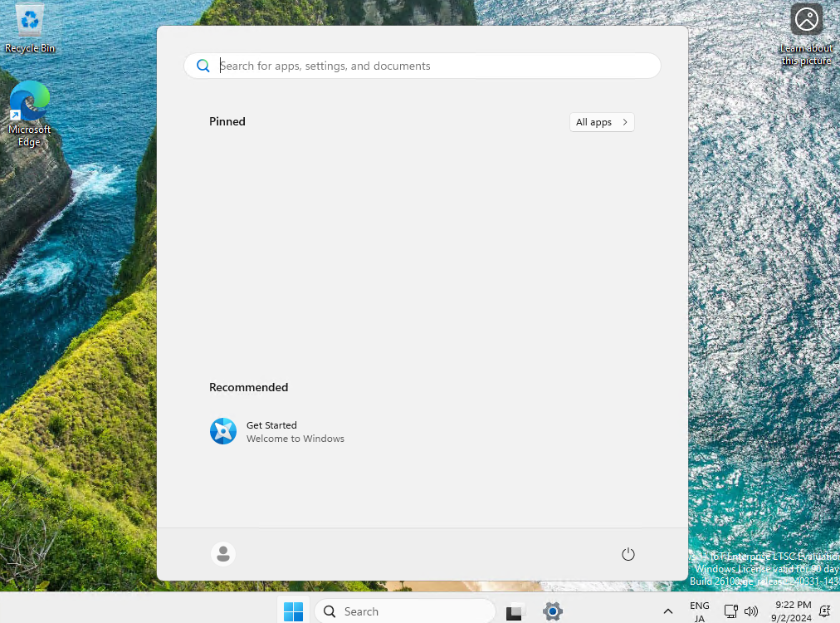Open network status icon in tray
Viewport: 840px width, 623px height.
tap(730, 611)
